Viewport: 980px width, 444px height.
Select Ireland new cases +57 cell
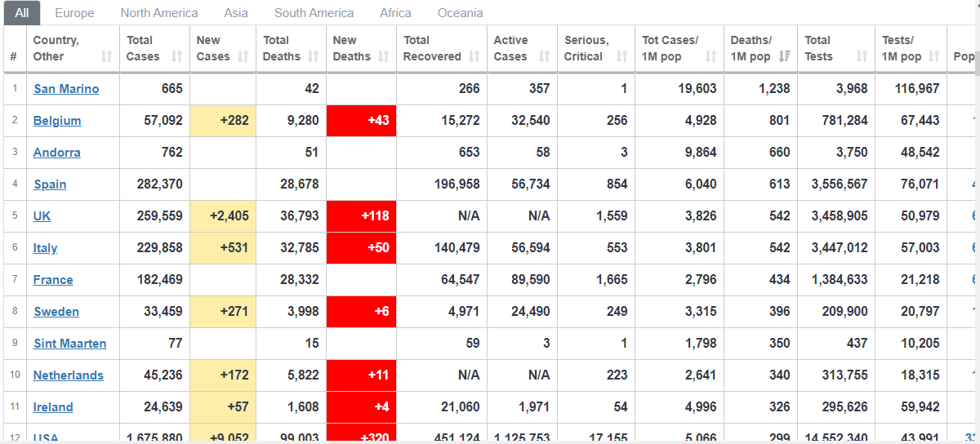[222, 407]
